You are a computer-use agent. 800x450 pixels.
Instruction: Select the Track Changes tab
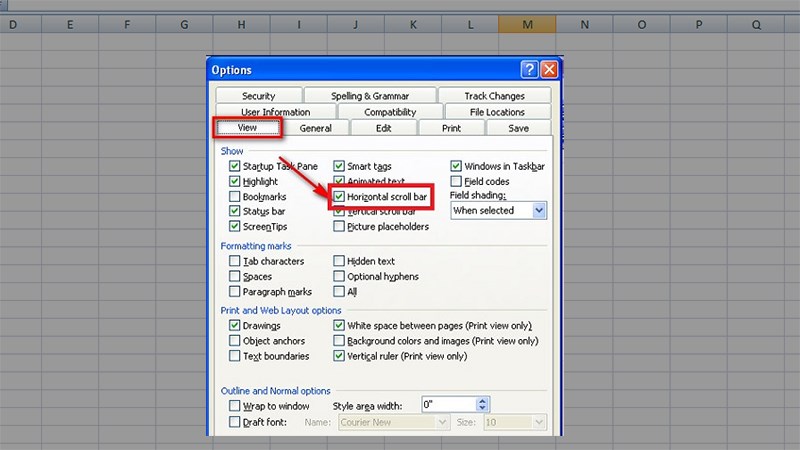click(x=494, y=95)
